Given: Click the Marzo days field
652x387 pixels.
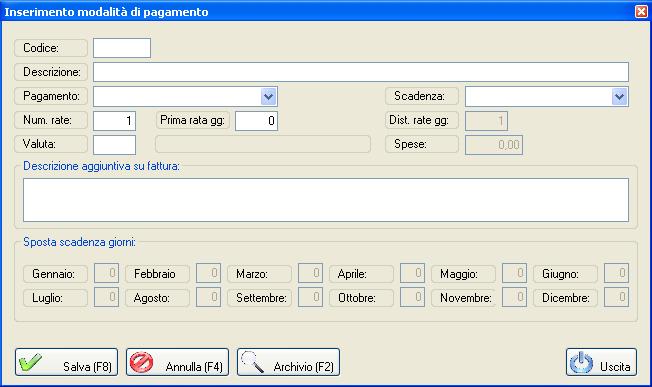Looking at the screenshot, I should tap(310, 273).
